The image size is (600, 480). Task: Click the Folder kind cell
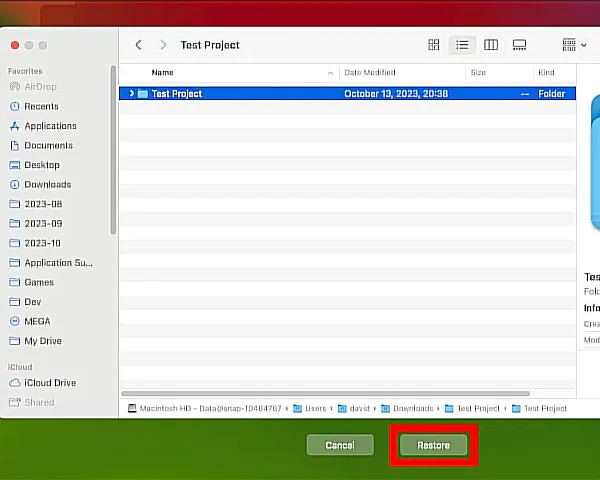pyautogui.click(x=551, y=94)
